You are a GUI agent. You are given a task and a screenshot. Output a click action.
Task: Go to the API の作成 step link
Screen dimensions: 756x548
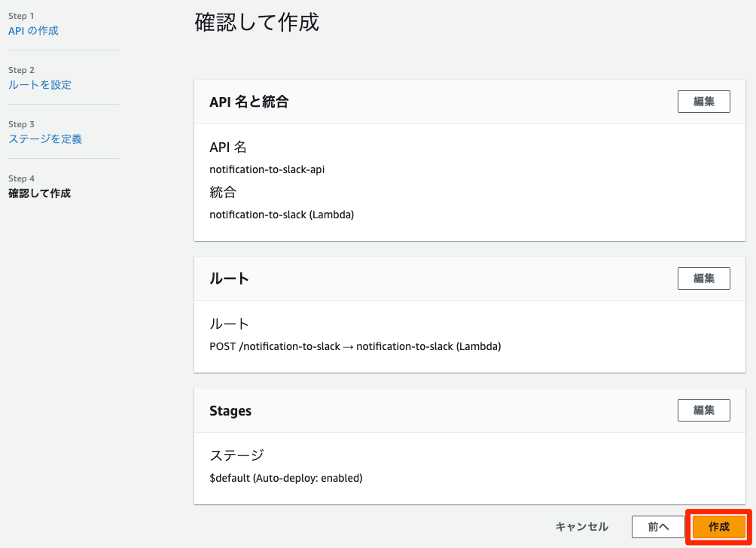33,31
